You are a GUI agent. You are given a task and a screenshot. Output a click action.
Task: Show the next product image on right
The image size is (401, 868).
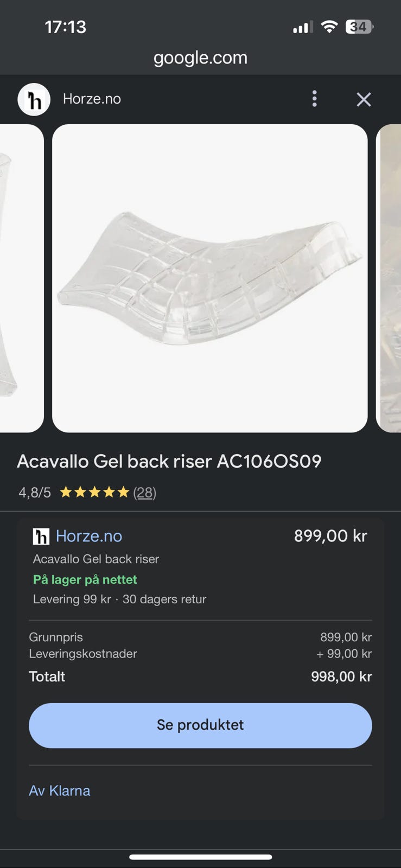tap(389, 278)
